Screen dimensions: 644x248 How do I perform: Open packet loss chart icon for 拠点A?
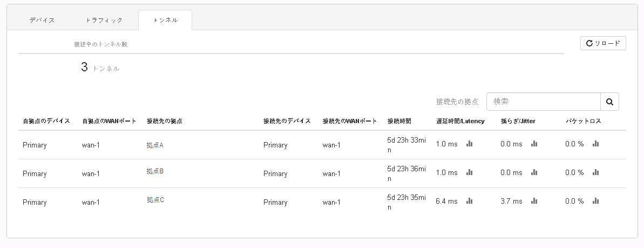point(596,144)
